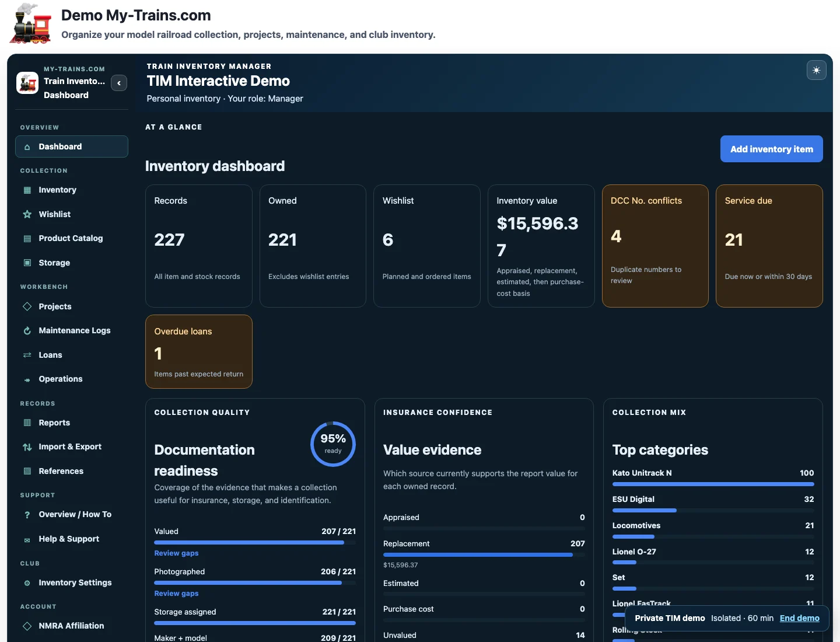Click Review gaps under Photographed
Screen dimensions: 840x642
pos(176,594)
